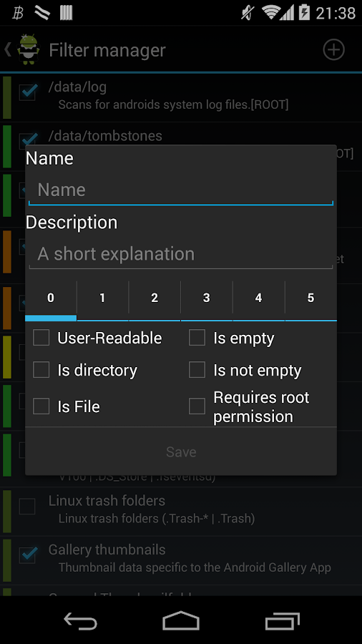The height and width of the screenshot is (644, 362).
Task: Toggle the Gallery thumbnails filter checkbox
Action: [x=28, y=555]
